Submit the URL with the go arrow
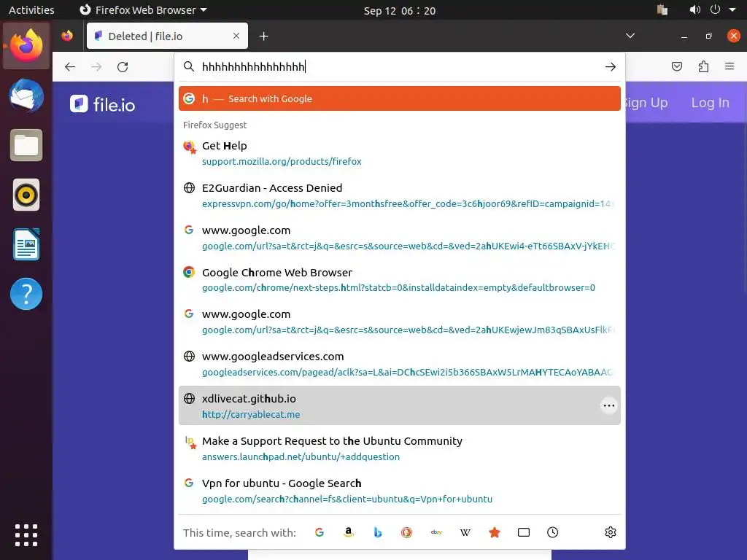The image size is (747, 560). (x=611, y=66)
